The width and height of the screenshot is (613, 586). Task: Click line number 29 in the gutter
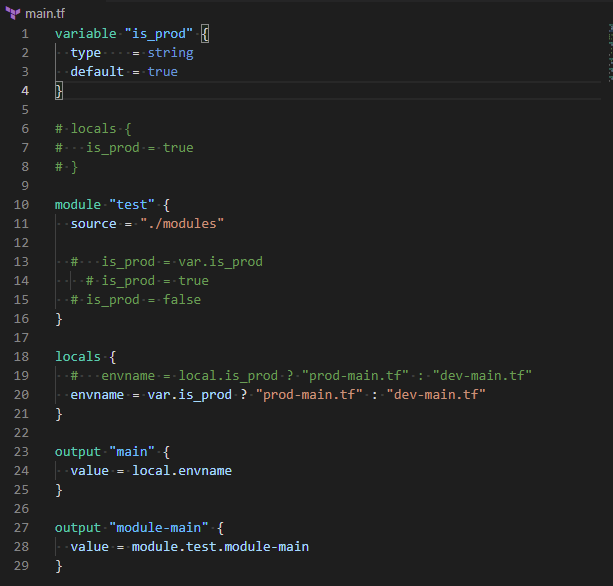21,566
